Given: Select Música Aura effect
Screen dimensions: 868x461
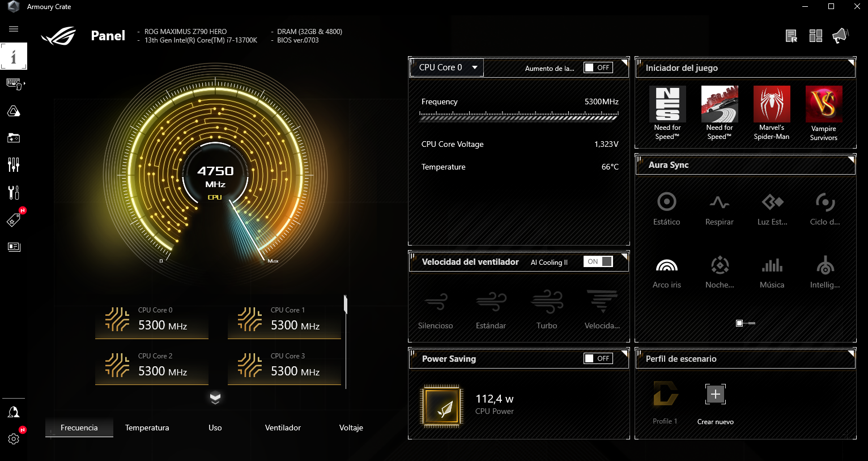Looking at the screenshot, I should 772,272.
